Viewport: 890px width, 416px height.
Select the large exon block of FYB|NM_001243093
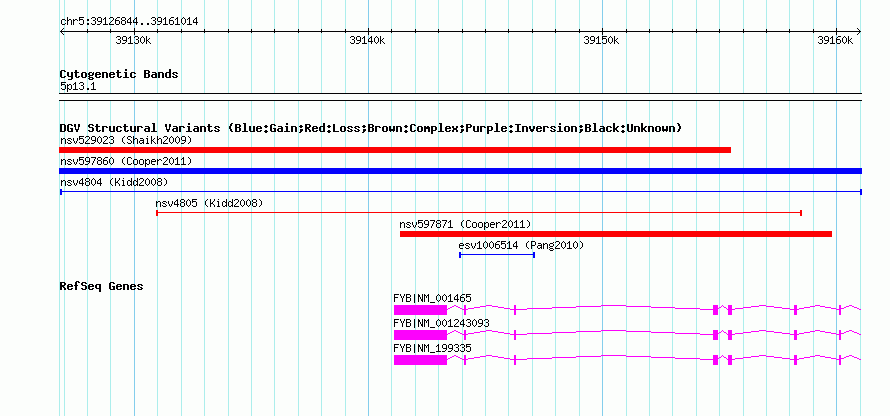[x=421, y=335]
